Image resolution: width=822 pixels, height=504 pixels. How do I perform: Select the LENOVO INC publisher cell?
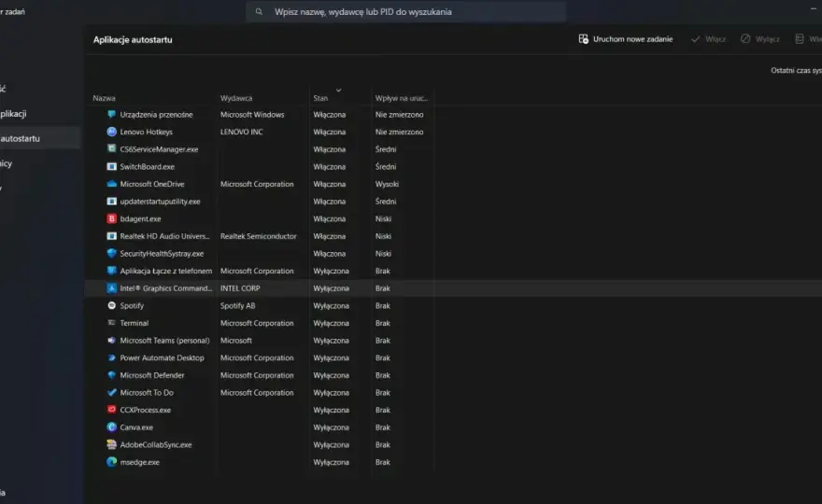[x=241, y=132]
